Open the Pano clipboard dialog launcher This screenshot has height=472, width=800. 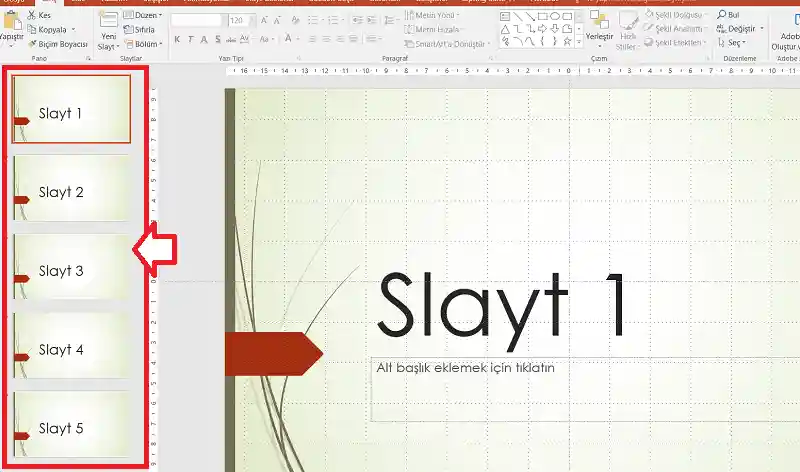88,59
